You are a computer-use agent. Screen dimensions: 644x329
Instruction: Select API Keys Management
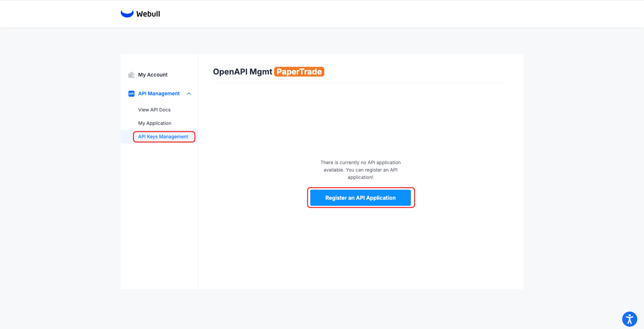click(163, 137)
